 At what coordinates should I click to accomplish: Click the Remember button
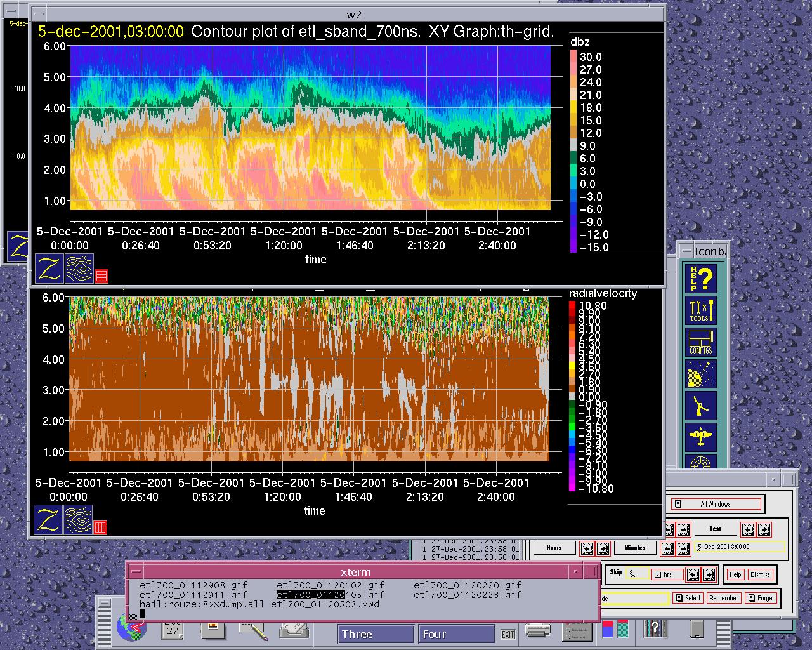[x=724, y=598]
